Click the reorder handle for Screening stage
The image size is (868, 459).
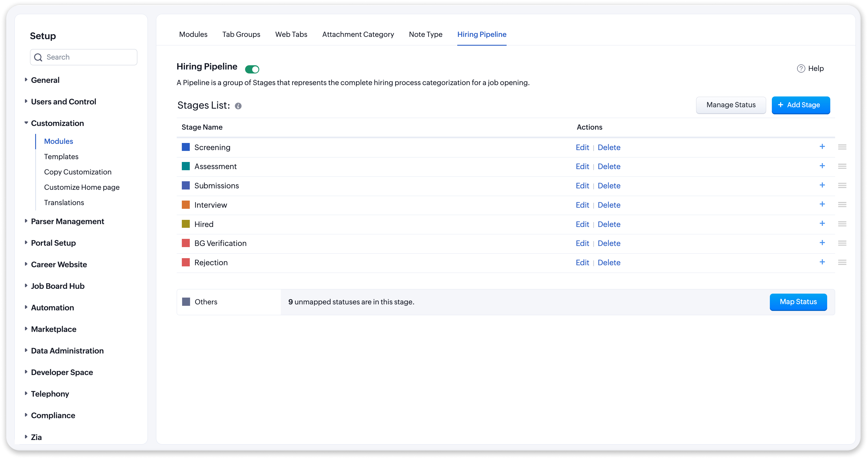click(x=842, y=147)
